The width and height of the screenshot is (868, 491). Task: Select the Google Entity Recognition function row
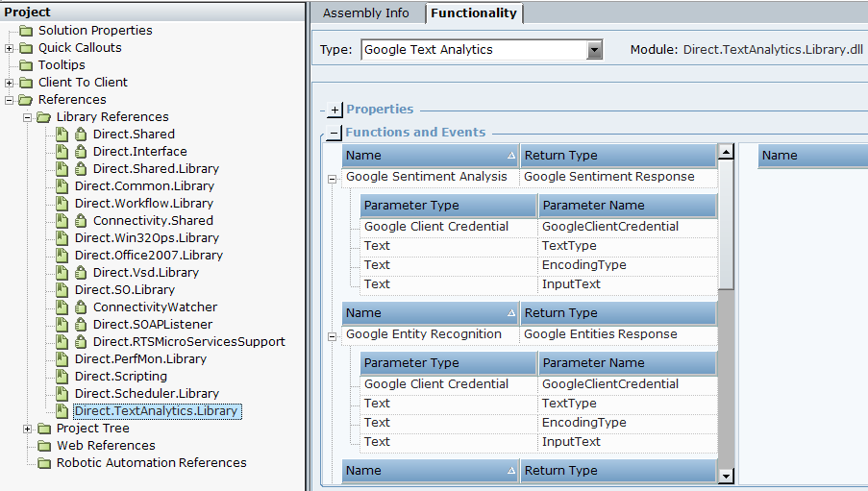424,334
